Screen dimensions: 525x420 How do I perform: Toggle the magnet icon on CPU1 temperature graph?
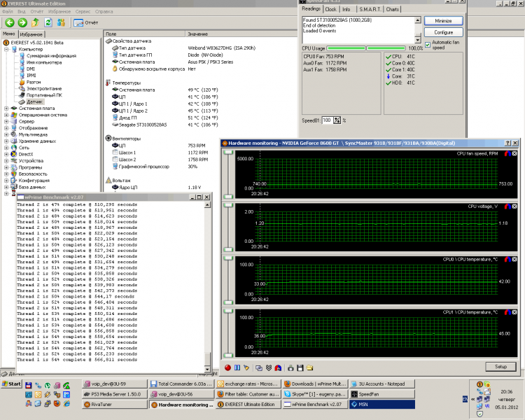click(x=507, y=312)
